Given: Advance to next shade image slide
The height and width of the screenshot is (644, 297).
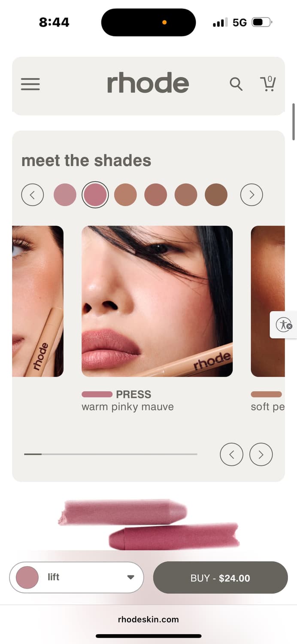Looking at the screenshot, I should click(261, 454).
